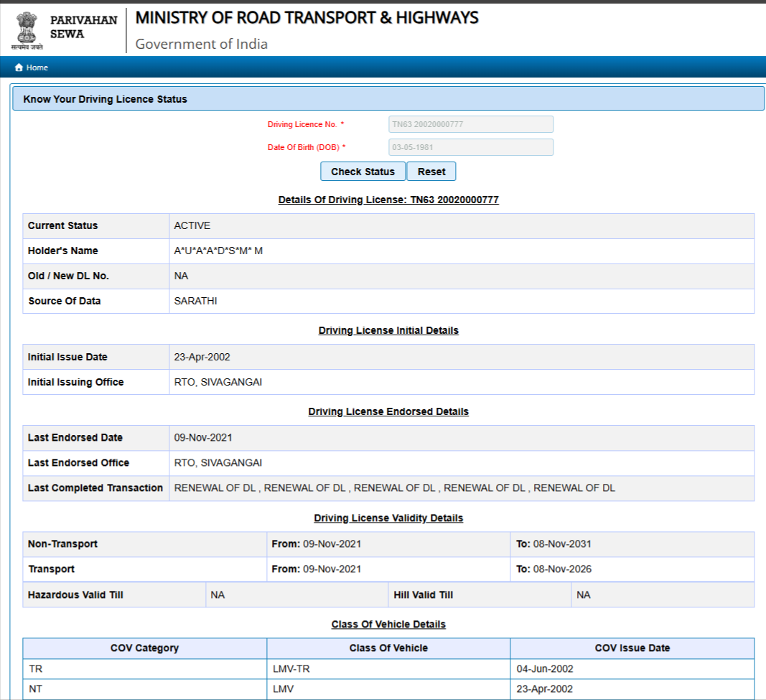Click the Driving Licence No. input field

(470, 124)
